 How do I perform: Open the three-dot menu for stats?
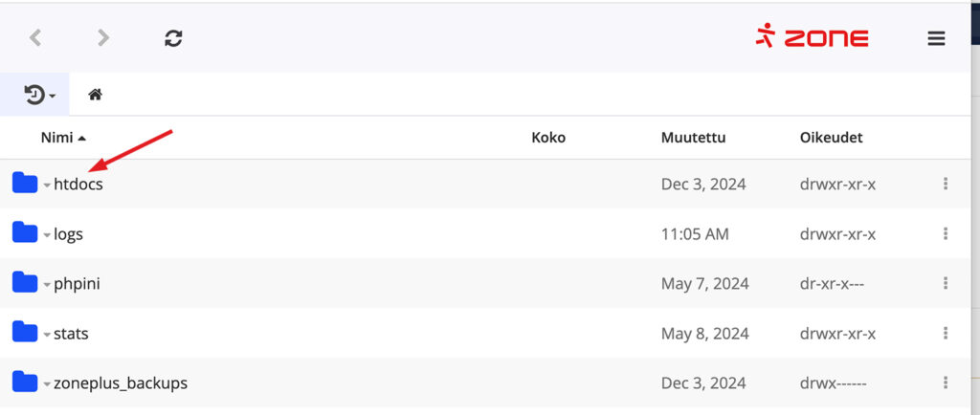(946, 334)
